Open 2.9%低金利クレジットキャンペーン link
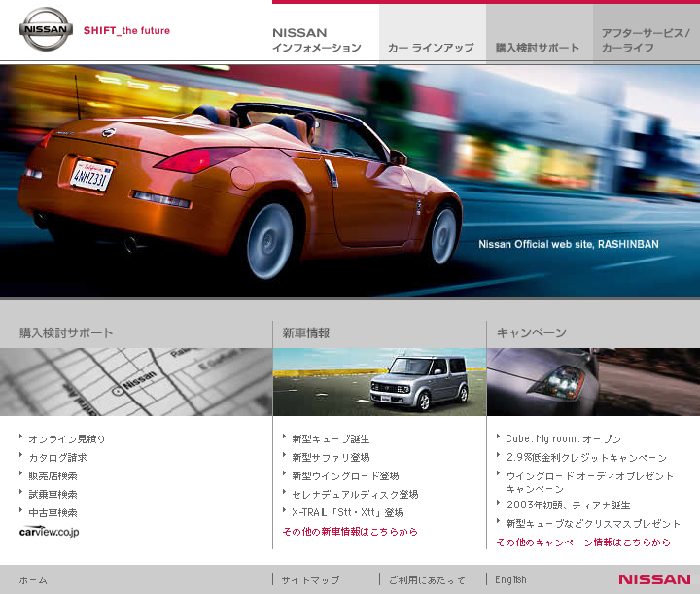This screenshot has height=594, width=700. click(x=586, y=458)
